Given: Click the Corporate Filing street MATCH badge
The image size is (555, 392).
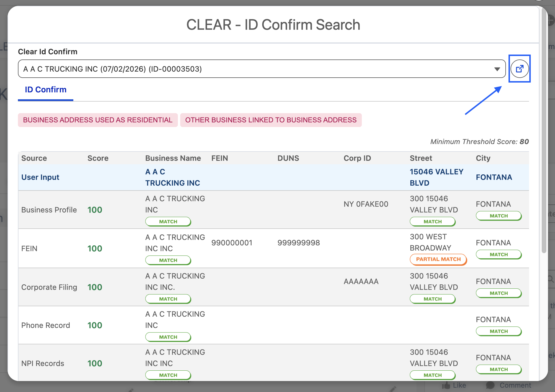Looking at the screenshot, I should 433,299.
